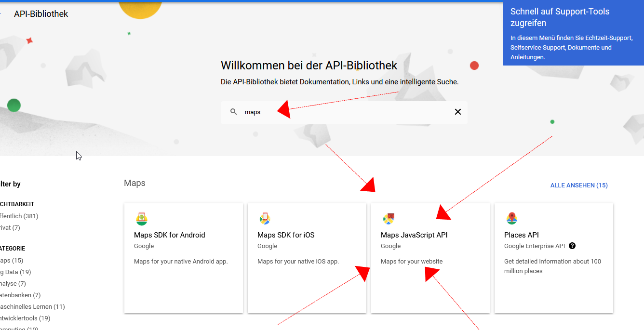Filter by Maps (15) category
Image resolution: width=644 pixels, height=330 pixels.
pos(12,261)
